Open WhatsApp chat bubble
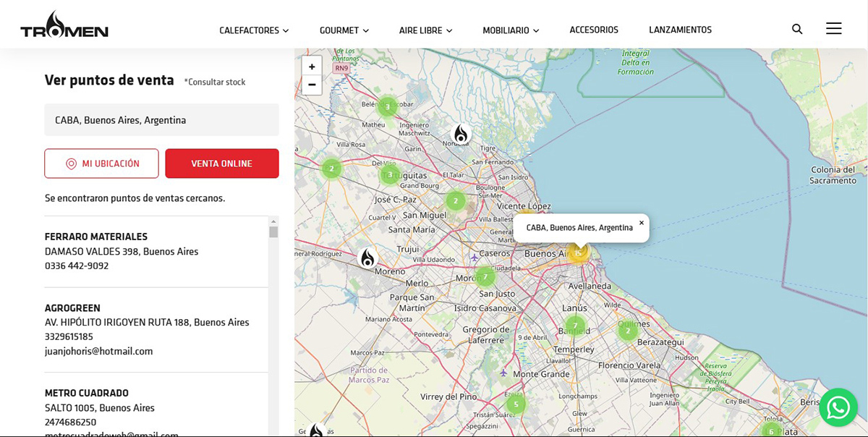This screenshot has width=868, height=437. pyautogui.click(x=838, y=407)
